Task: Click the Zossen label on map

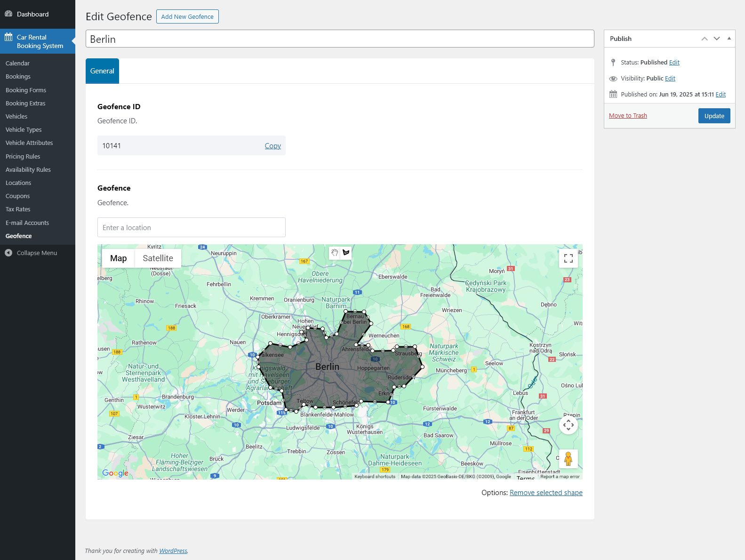Action: tap(336, 452)
